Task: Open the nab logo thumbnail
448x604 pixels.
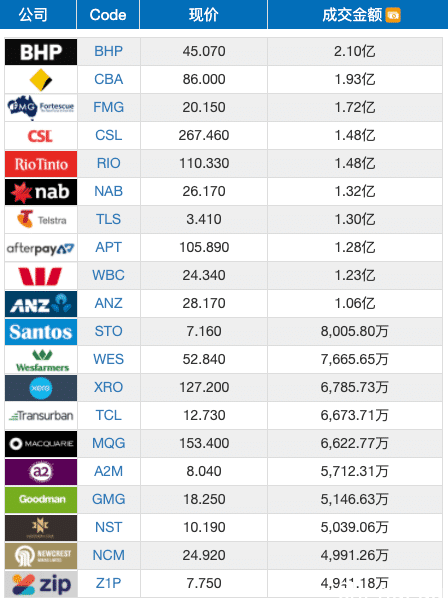Action: pos(41,192)
